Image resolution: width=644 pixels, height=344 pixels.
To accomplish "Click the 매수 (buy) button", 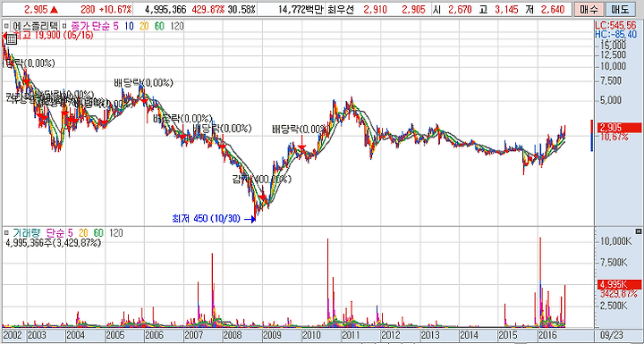I will [589, 9].
